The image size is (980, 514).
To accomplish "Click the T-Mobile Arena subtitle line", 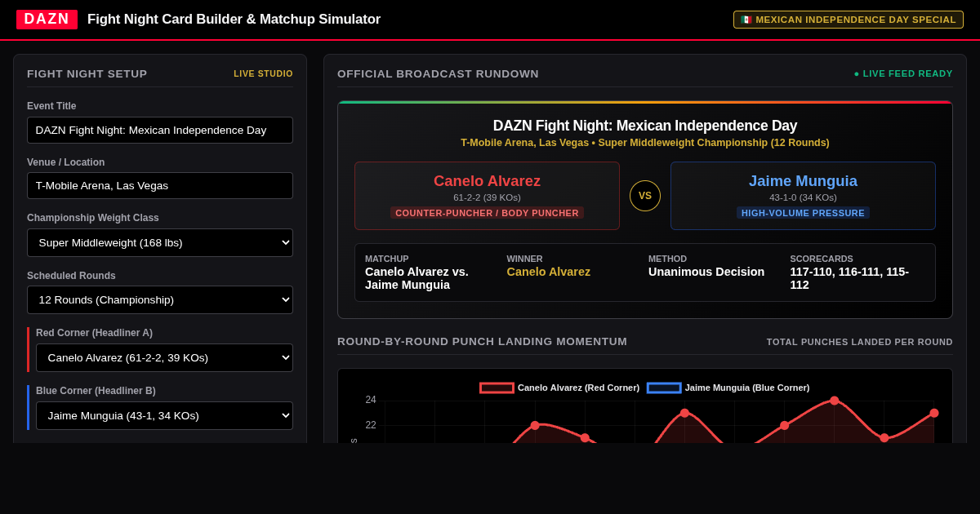I will (645, 143).
